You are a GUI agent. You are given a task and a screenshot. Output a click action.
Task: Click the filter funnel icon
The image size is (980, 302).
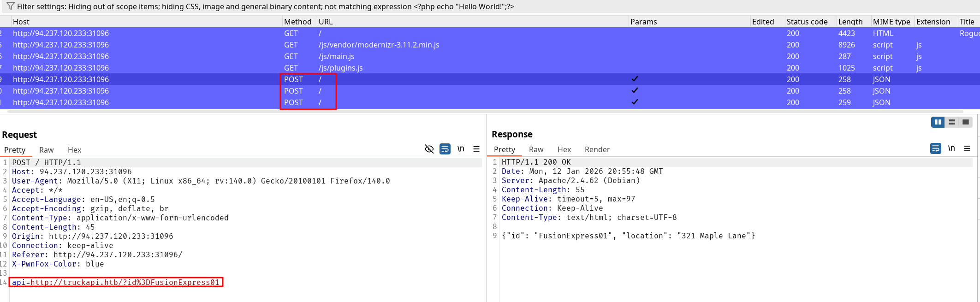pyautogui.click(x=10, y=6)
